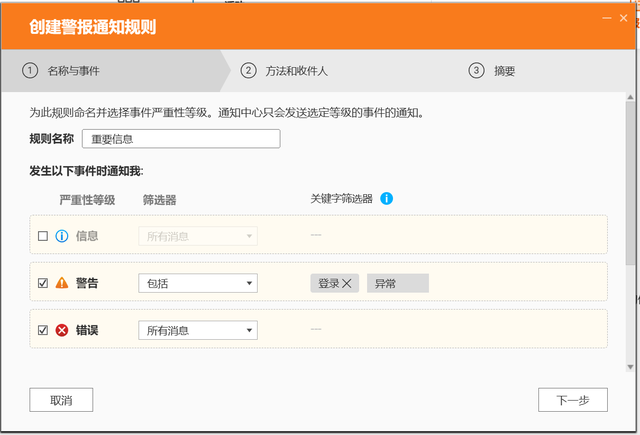
Task: Click the orange warning triangle icon
Action: [x=62, y=282]
